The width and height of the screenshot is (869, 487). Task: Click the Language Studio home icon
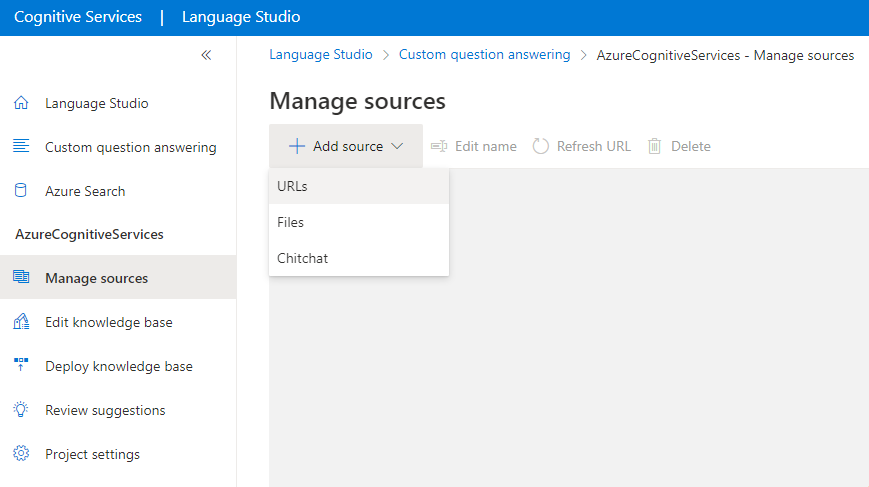[21, 102]
